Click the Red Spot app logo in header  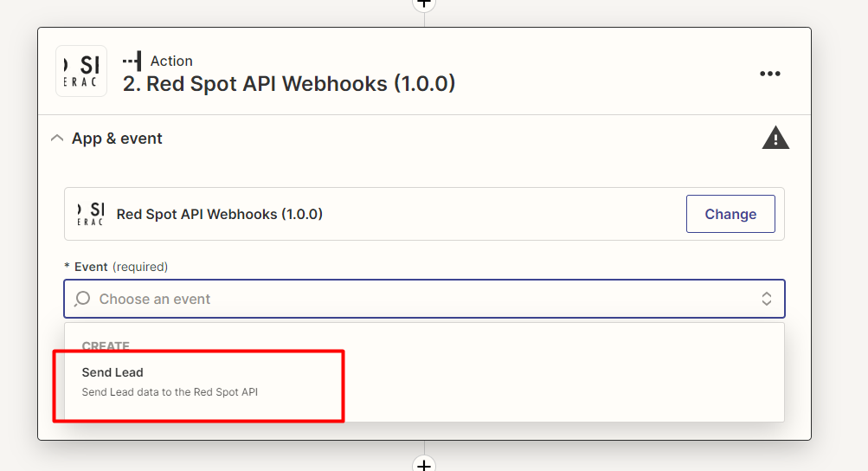[x=81, y=71]
